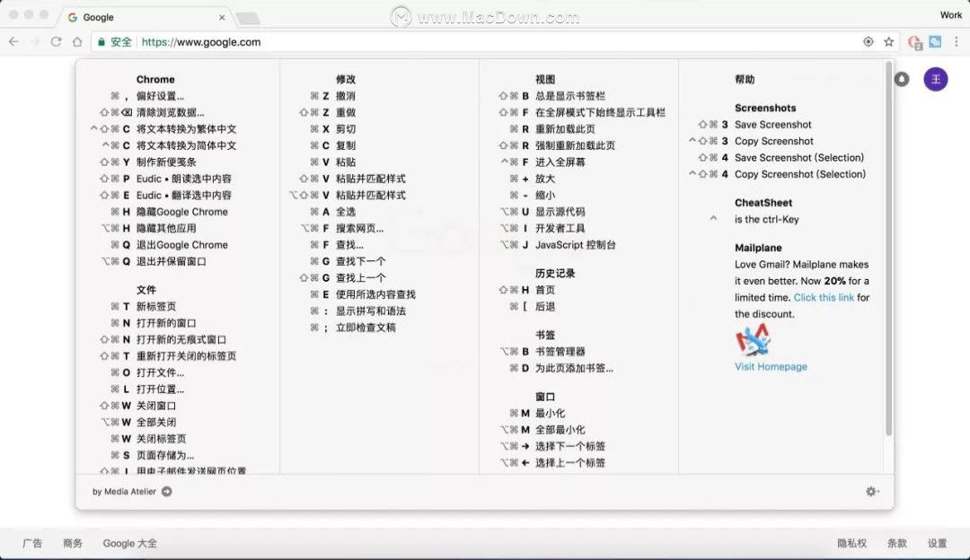Select the 显示源代码 entry
This screenshot has height=560, width=970.
560,212
